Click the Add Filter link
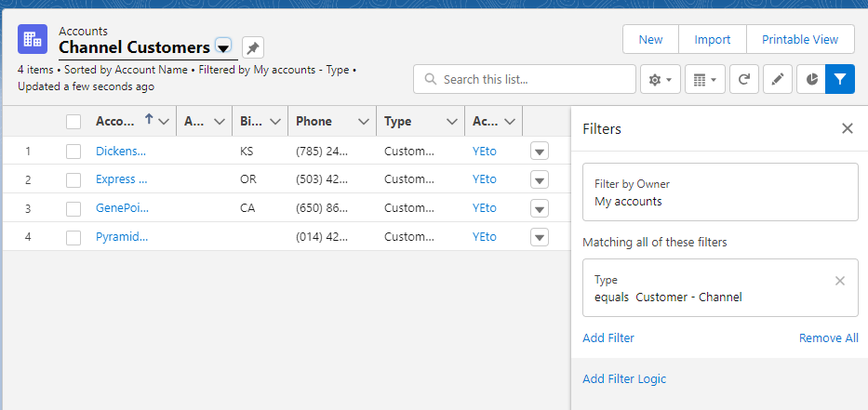This screenshot has width=868, height=410. pos(608,338)
